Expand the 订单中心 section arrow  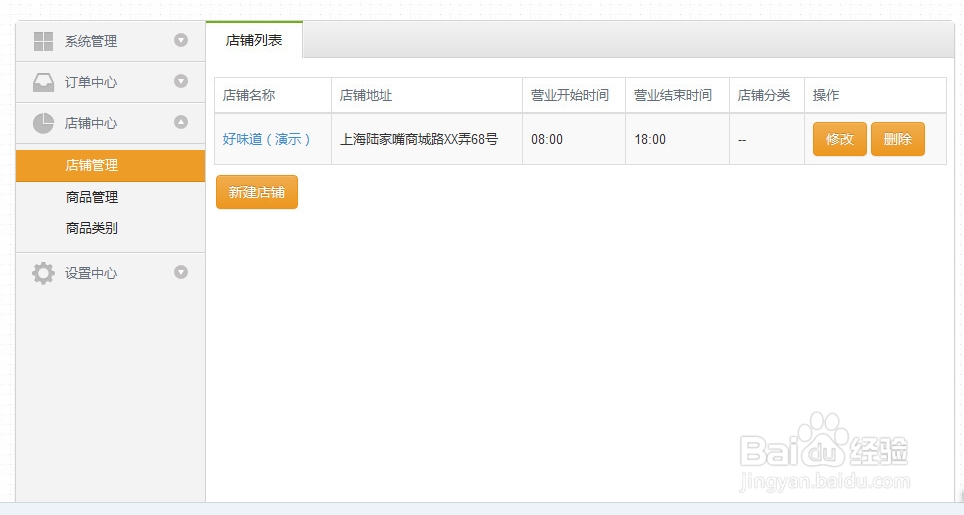(181, 81)
